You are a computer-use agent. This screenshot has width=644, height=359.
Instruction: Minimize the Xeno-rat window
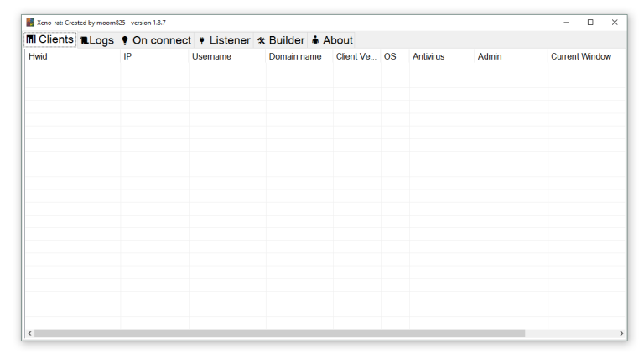[567, 23]
